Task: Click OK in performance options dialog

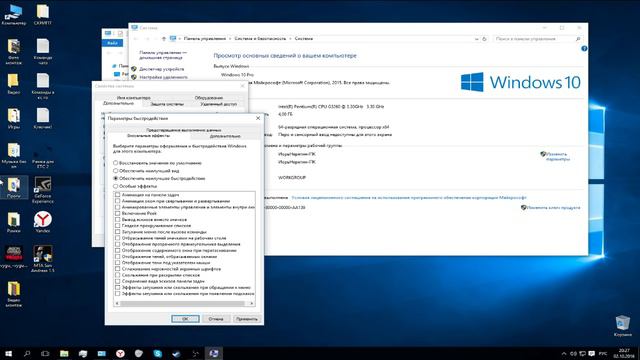Action: coord(185,319)
